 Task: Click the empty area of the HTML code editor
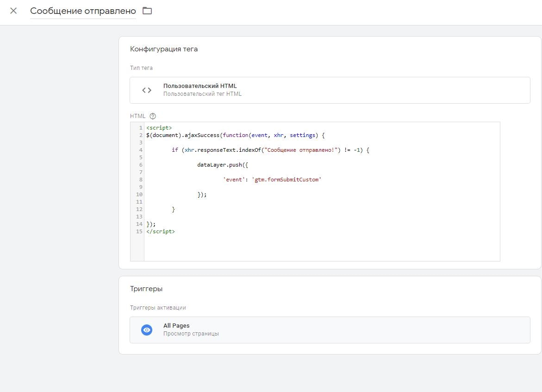coord(322,247)
